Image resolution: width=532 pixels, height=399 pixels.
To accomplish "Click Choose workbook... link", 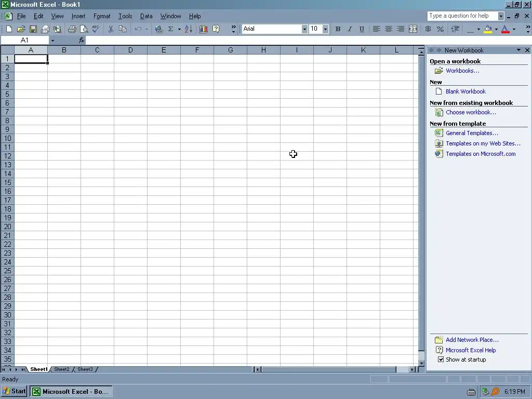I will pyautogui.click(x=471, y=112).
